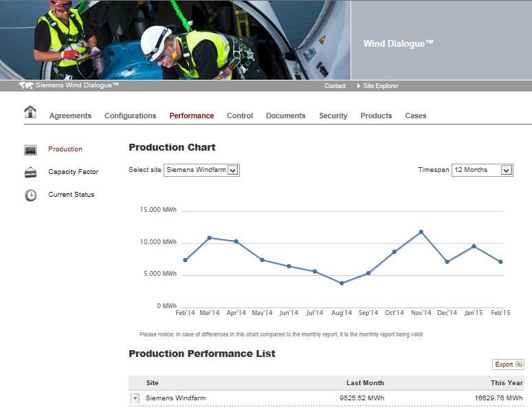Click the Oct'14 data point
532x412 pixels.
point(395,252)
